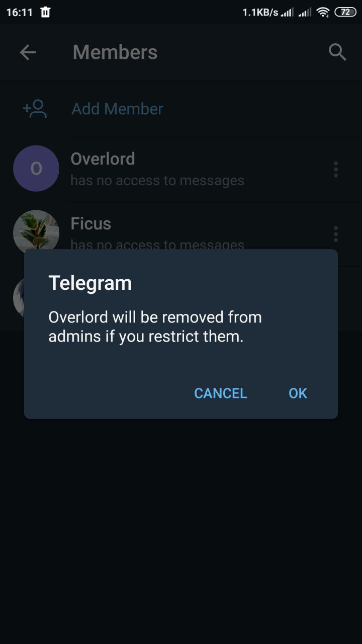This screenshot has height=644, width=362.
Task: Tap the Members page title
Action: [x=115, y=52]
